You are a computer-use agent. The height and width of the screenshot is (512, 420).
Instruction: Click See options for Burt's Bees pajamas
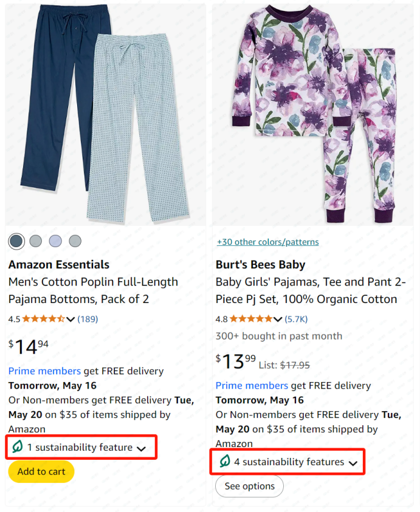click(x=249, y=486)
